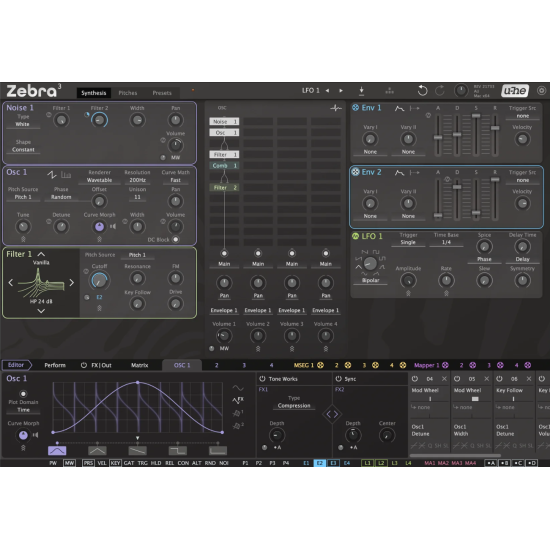This screenshot has width=550, height=550.
Task: Click the Env 2 module icon
Action: [355, 172]
